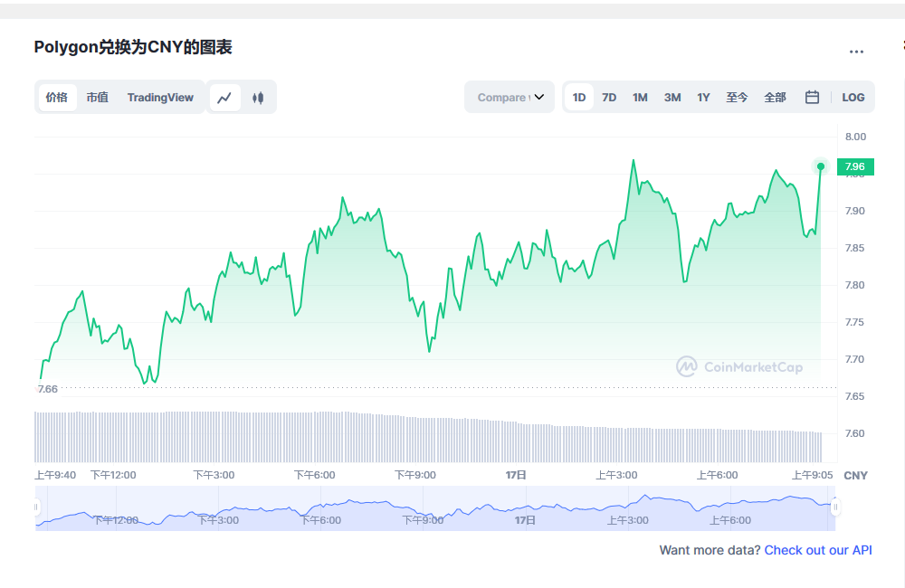Select the 价格 tab
The width and height of the screenshot is (905, 588).
[57, 98]
